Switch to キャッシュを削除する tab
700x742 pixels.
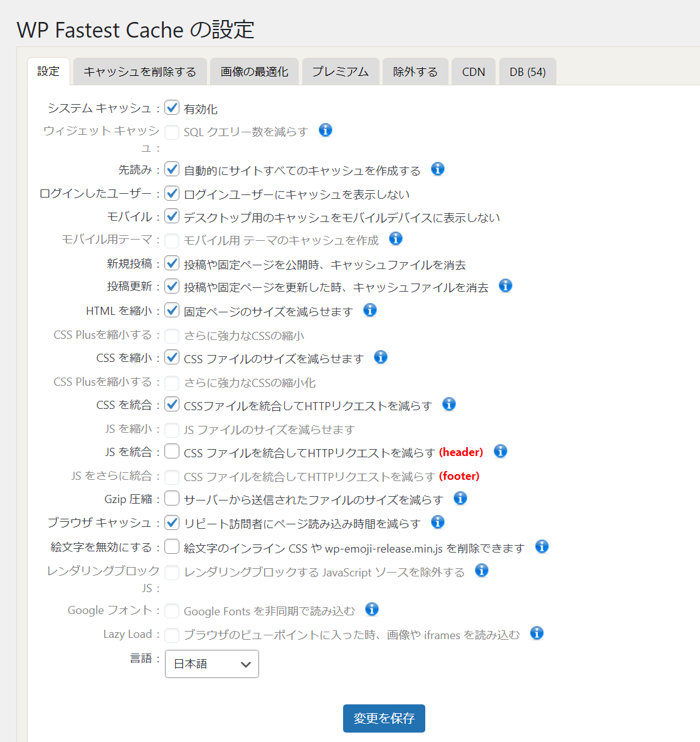(140, 72)
